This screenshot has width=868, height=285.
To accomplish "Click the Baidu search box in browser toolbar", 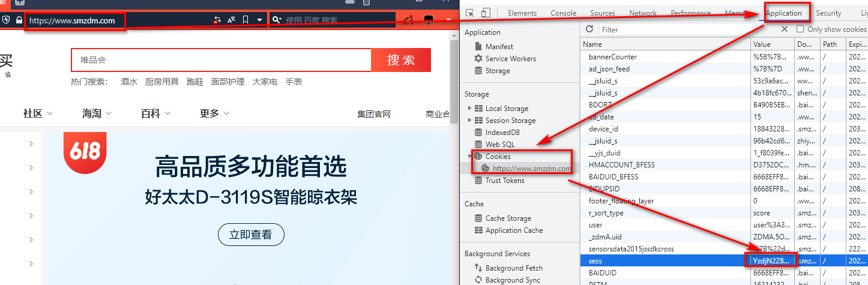I will (x=333, y=20).
